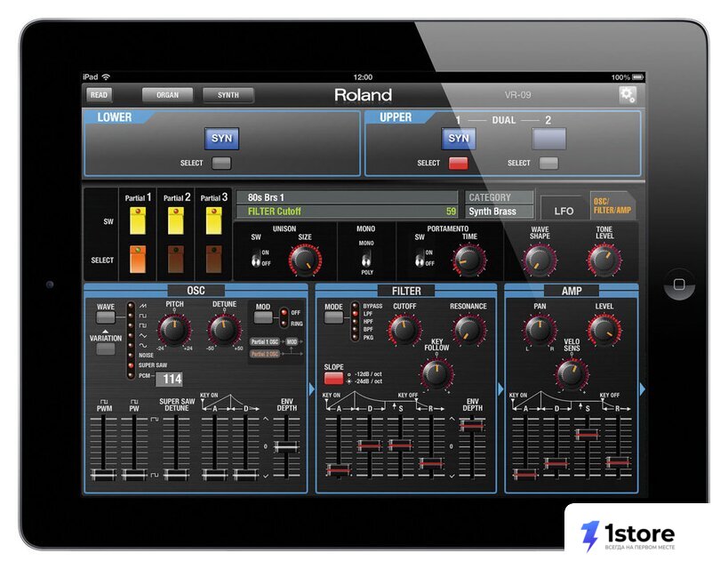Move the AMP envelope D slider

coord(556,463)
